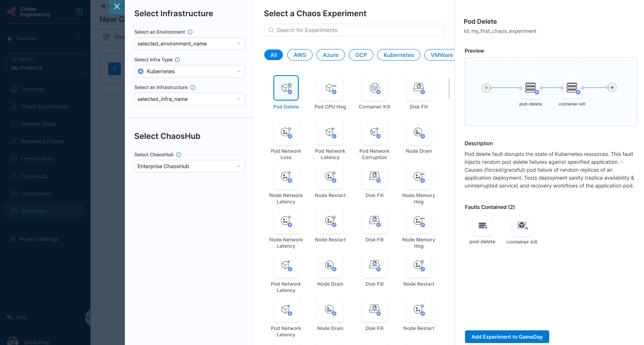This screenshot has width=644, height=345.
Task: Close the experiment selection drawer
Action: click(x=117, y=6)
